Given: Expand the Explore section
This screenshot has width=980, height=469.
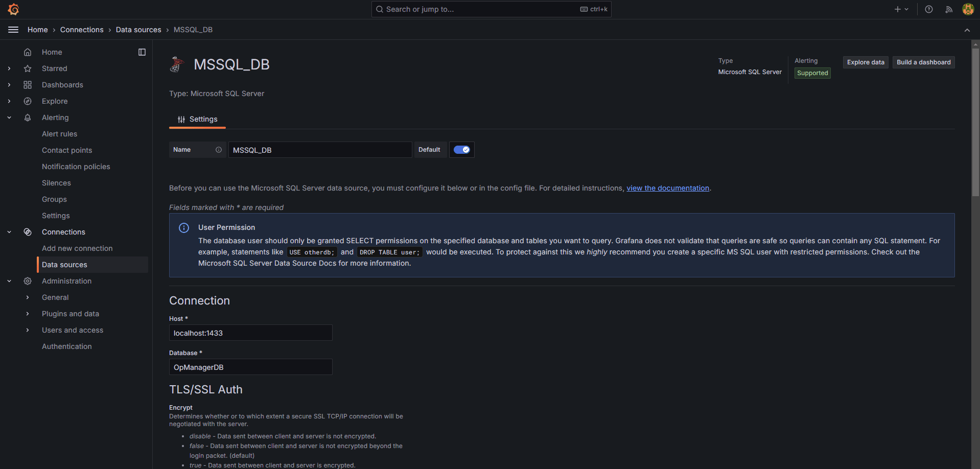Looking at the screenshot, I should (x=9, y=101).
